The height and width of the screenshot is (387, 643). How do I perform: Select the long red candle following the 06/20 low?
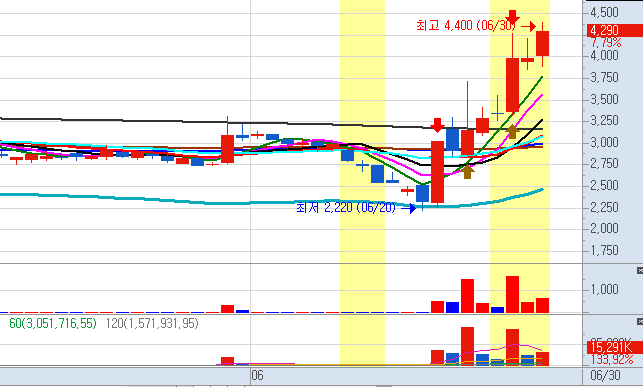click(438, 172)
